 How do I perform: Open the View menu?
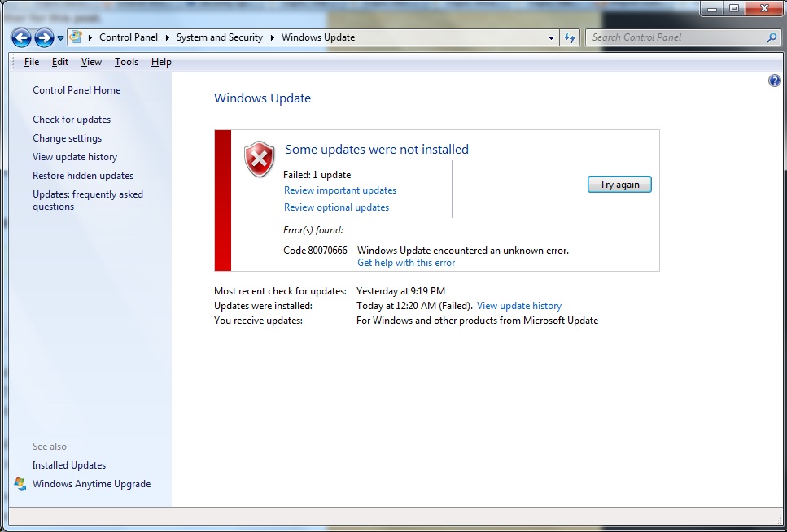(x=91, y=62)
